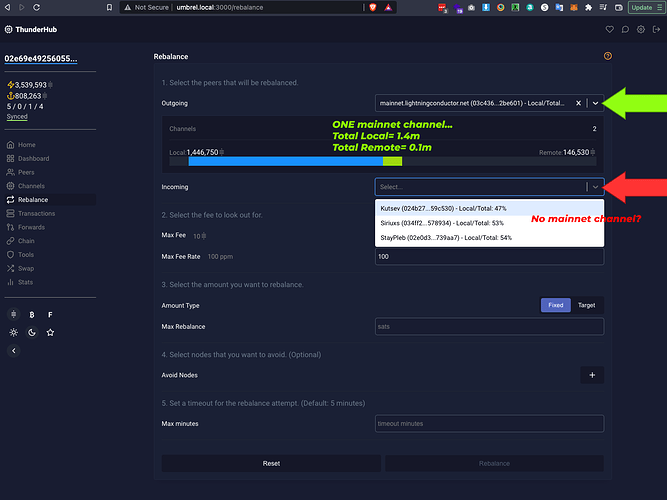Select the star theme icon
The width and height of the screenshot is (667, 500).
click(x=50, y=333)
